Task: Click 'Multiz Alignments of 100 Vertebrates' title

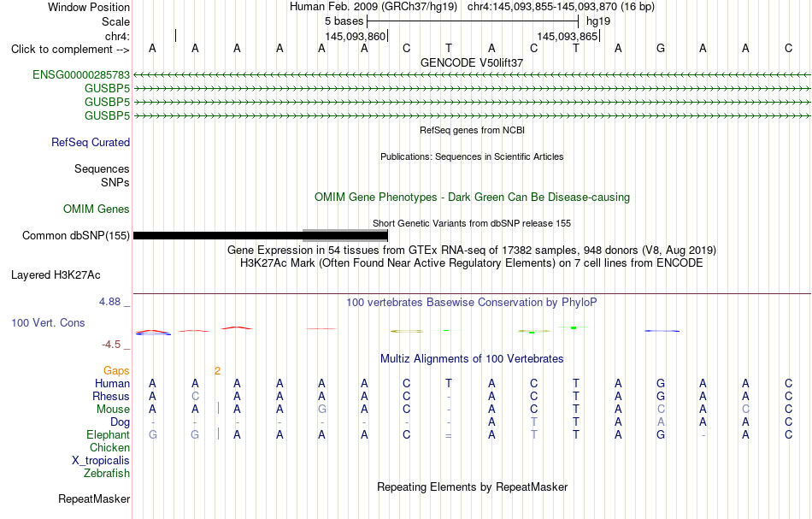Action: [472, 358]
